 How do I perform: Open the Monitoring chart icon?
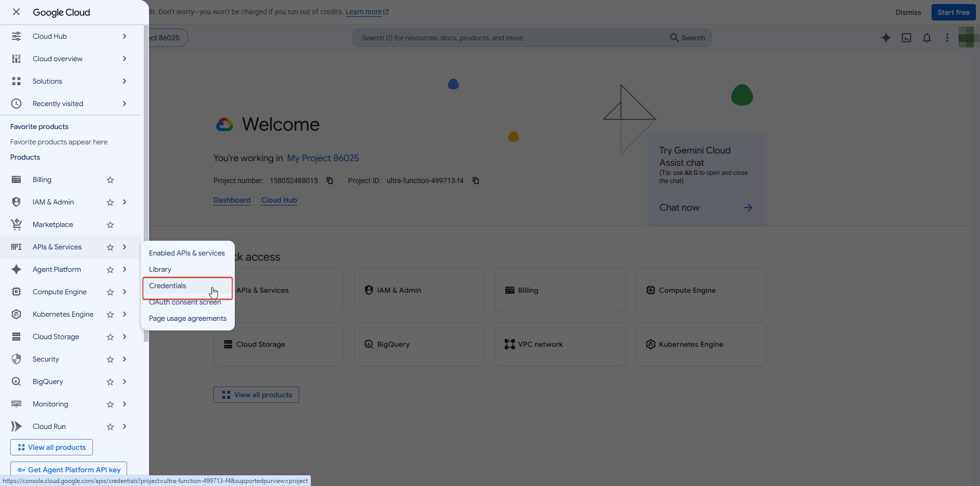(x=16, y=404)
